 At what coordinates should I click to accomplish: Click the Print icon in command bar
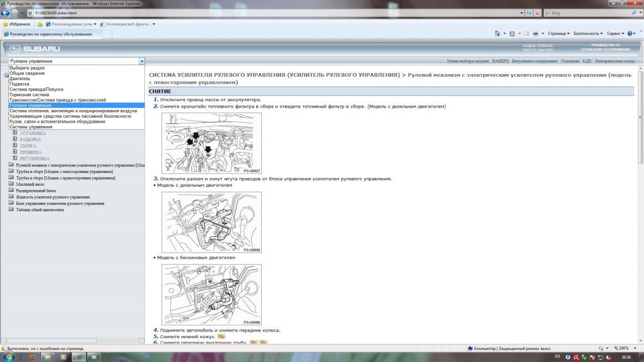536,34
